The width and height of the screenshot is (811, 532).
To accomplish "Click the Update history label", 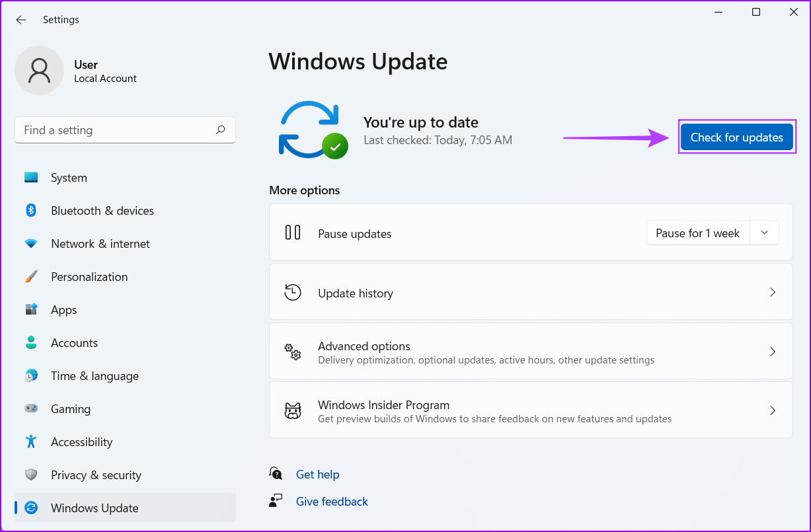I will [356, 293].
